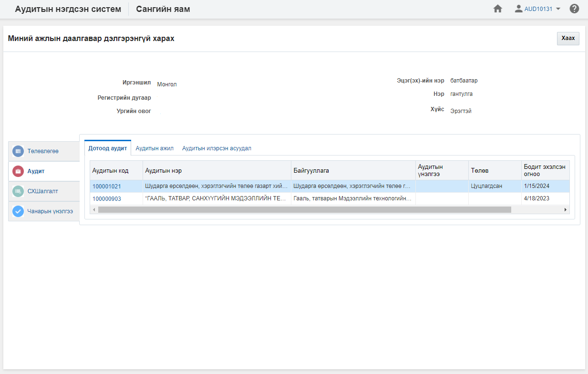Click the user profile silhouette icon
Screen dimensions: 588x374
click(x=519, y=9)
